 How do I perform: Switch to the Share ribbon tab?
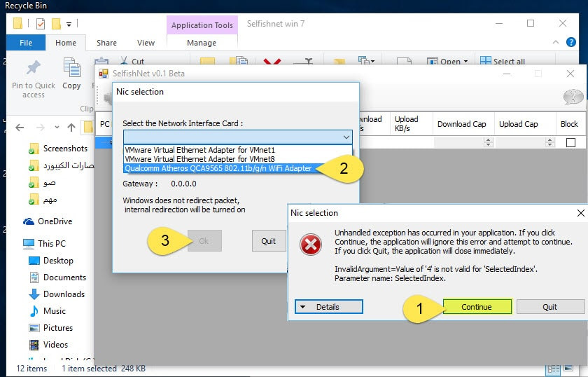106,43
